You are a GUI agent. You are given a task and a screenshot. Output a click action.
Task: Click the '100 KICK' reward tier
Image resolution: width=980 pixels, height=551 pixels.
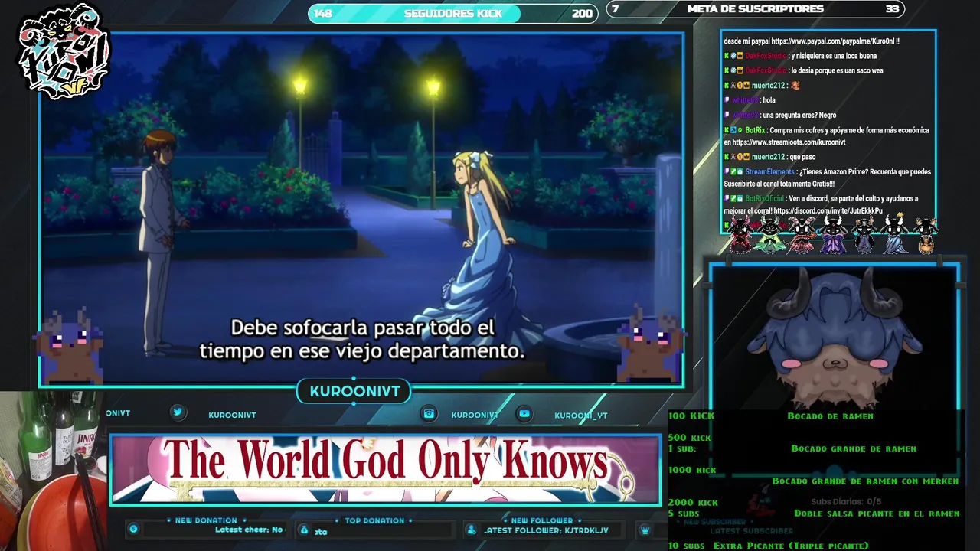pos(691,416)
